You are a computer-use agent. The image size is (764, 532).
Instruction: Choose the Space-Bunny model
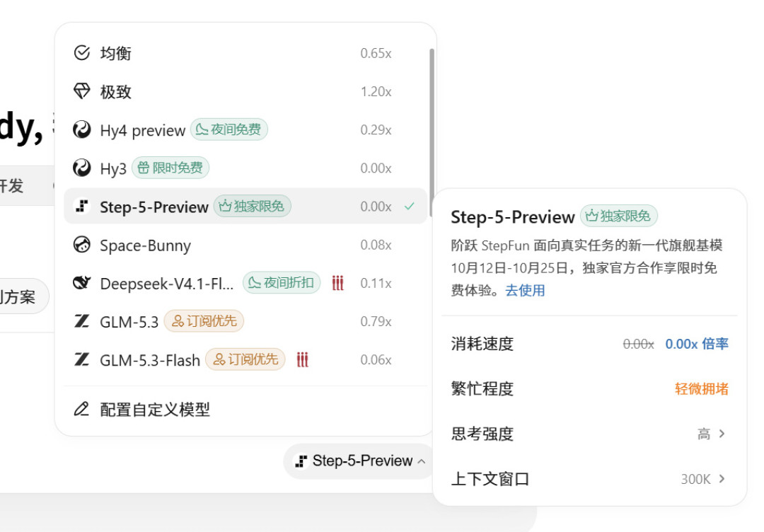(245, 245)
